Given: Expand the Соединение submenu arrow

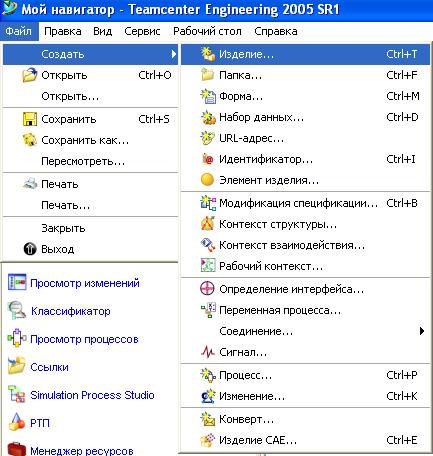Looking at the screenshot, I should click(422, 331).
